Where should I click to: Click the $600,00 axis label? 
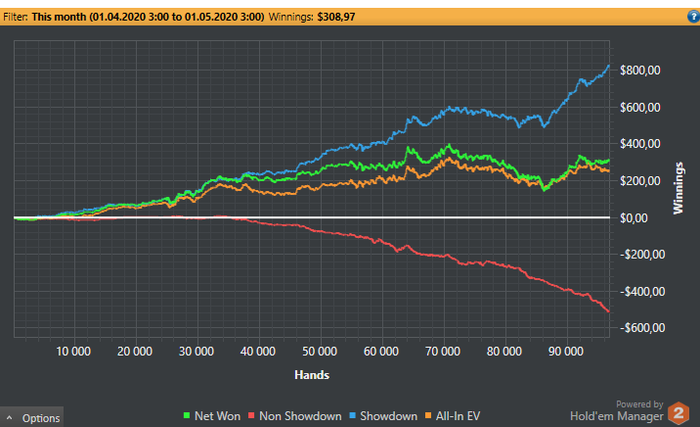tap(640, 107)
